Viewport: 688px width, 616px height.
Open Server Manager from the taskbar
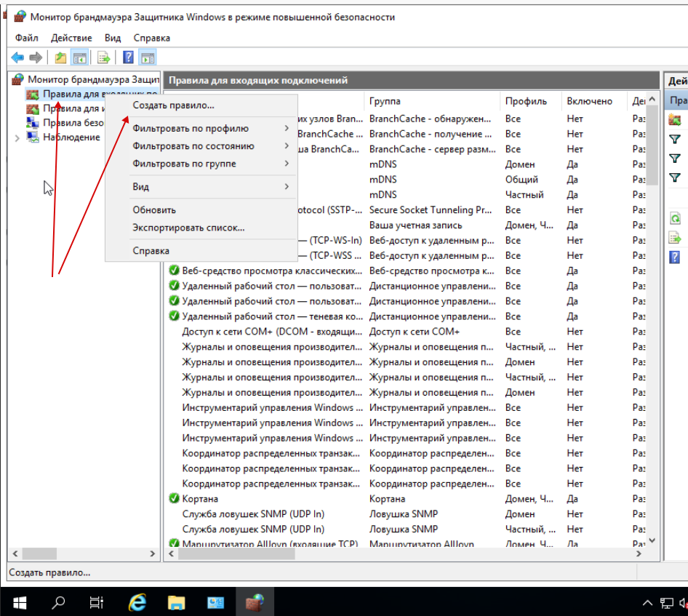click(215, 603)
